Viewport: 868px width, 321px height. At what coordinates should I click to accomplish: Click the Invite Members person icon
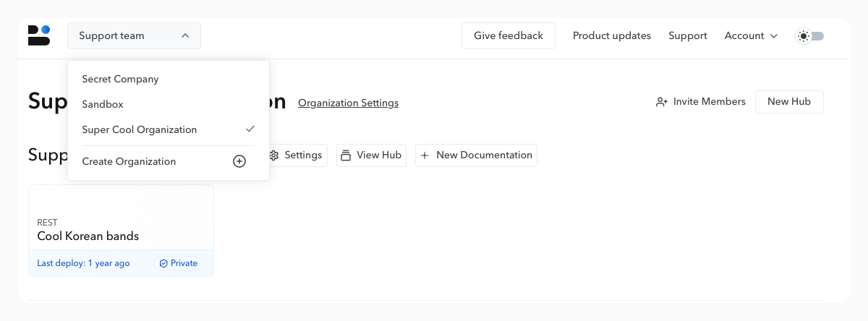point(661,102)
